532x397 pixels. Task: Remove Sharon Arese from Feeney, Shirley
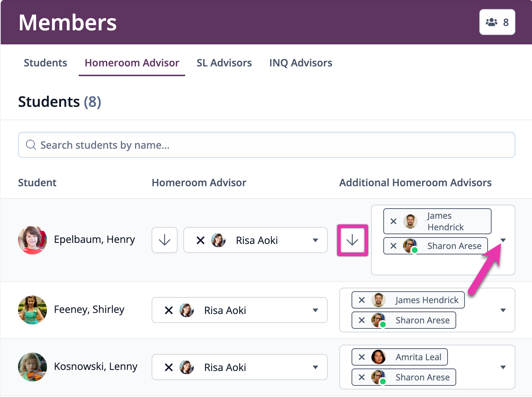pos(362,320)
